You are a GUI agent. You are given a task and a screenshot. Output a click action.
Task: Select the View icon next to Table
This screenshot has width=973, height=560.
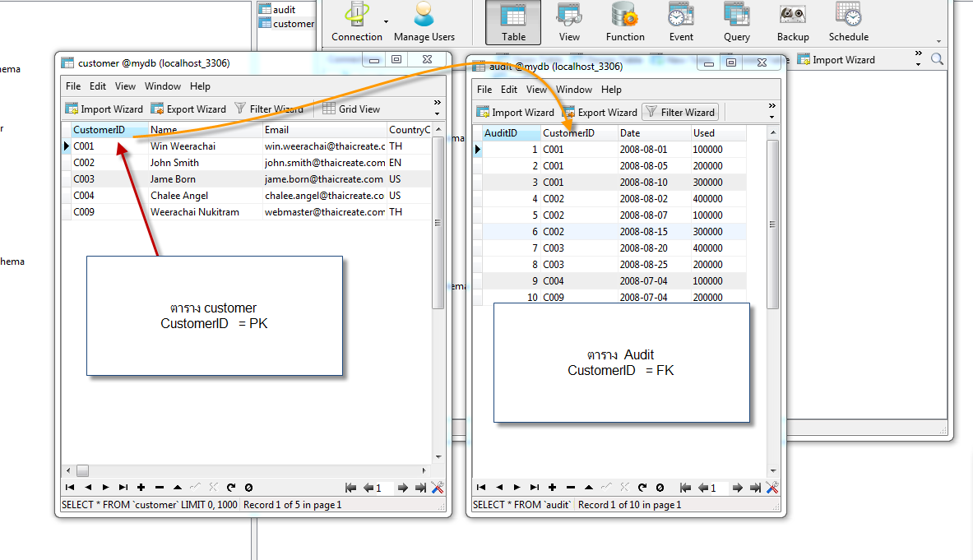click(569, 22)
